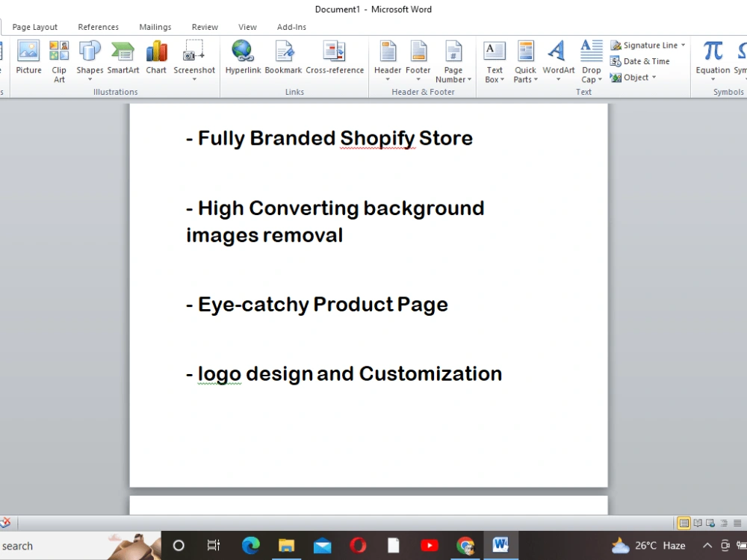Insert a Cross-reference
This screenshot has height=560, width=747.
tap(335, 57)
